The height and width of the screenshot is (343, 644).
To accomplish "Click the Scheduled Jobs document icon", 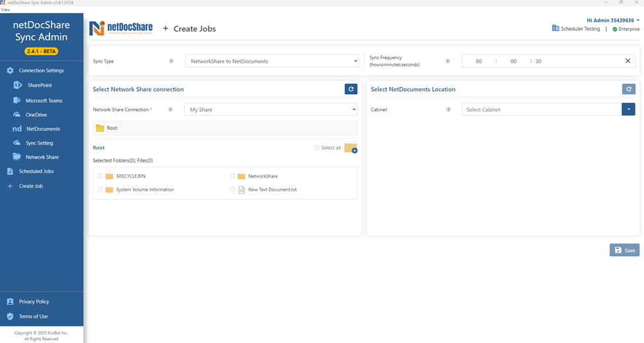I will coord(11,171).
